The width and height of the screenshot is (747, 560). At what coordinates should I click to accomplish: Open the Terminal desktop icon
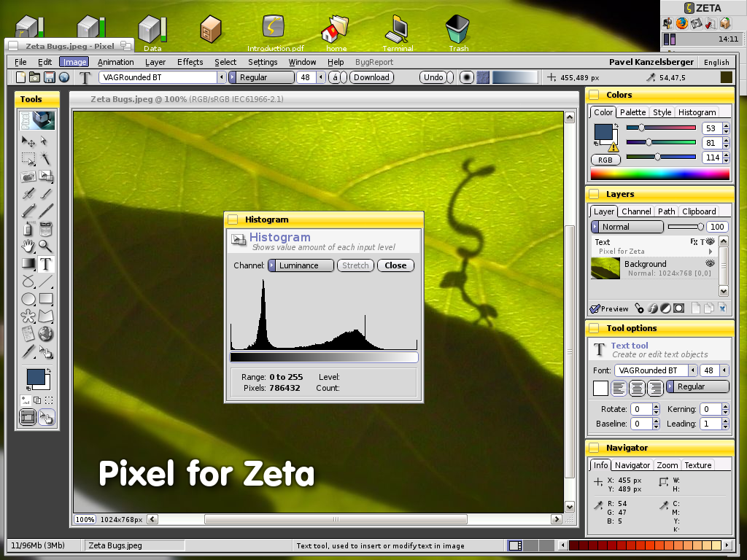pyautogui.click(x=398, y=32)
